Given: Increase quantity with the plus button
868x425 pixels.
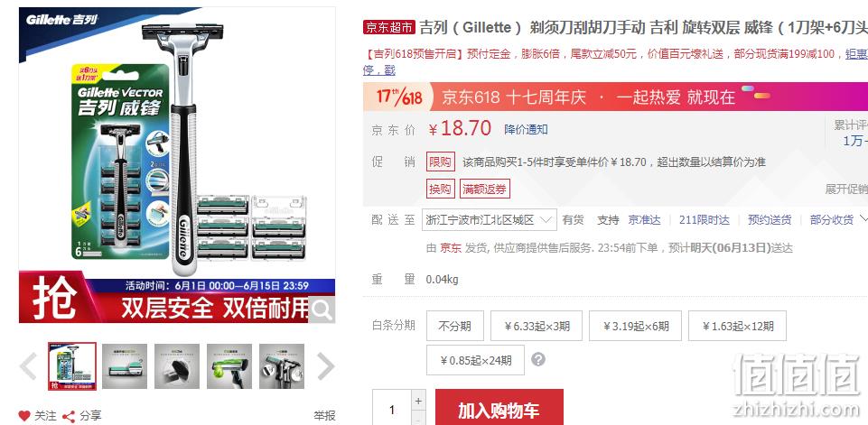Looking at the screenshot, I should coord(418,400).
